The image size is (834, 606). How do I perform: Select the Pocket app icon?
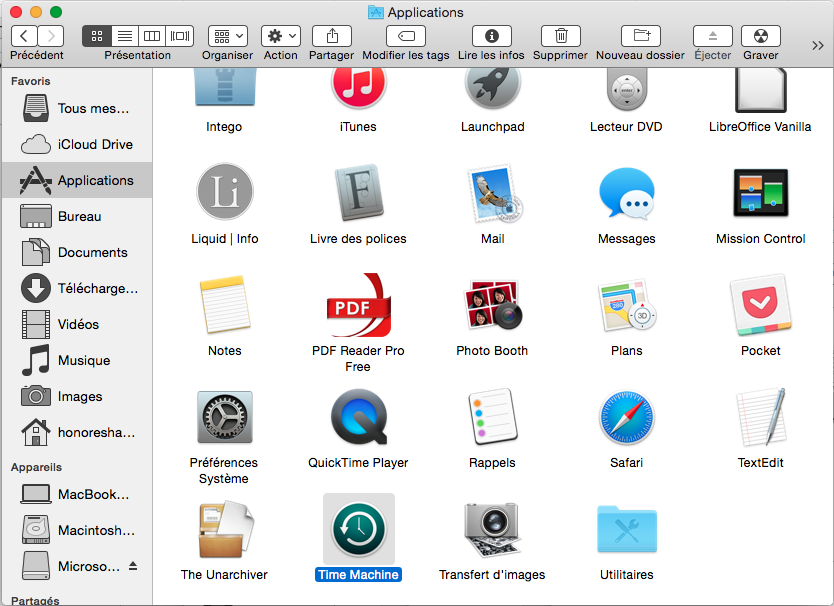[x=761, y=305]
